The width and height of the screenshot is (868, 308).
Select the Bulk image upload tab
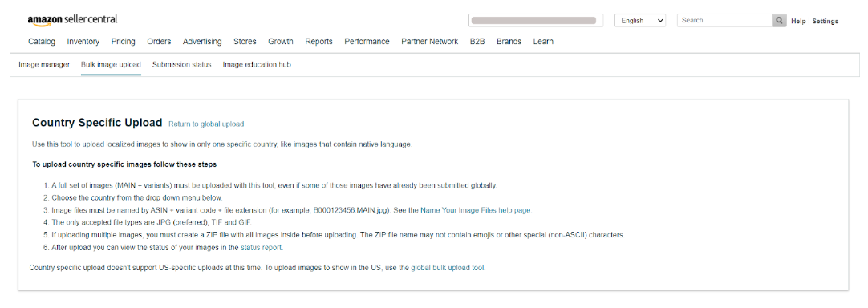111,65
